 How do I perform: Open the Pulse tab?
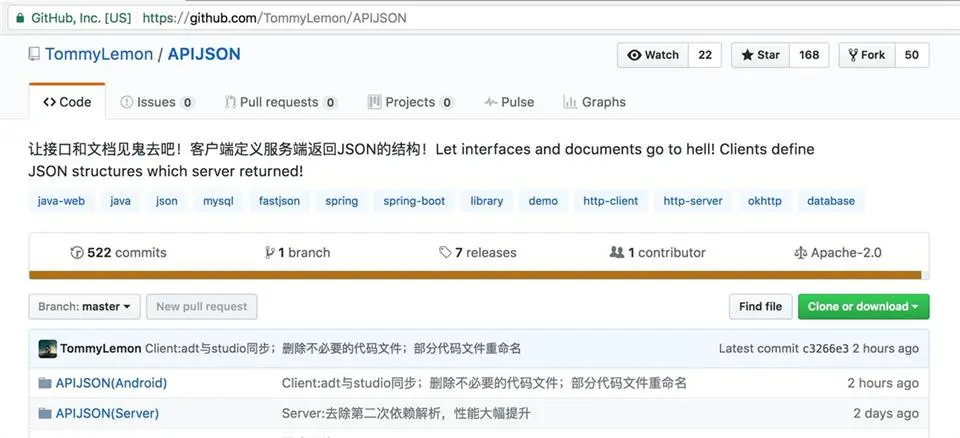click(509, 102)
